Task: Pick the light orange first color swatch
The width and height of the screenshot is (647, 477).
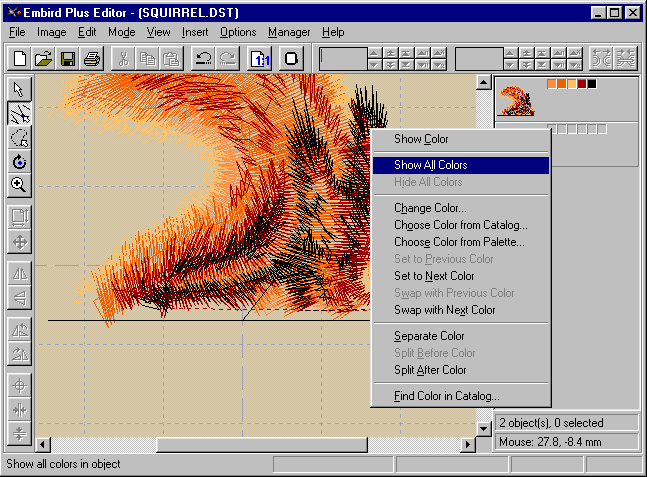Action: coord(551,84)
